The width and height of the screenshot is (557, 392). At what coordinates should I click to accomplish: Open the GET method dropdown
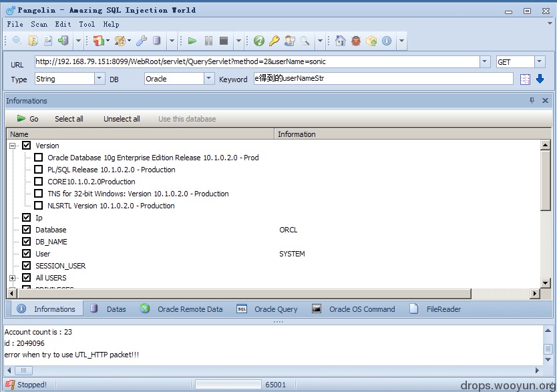539,62
